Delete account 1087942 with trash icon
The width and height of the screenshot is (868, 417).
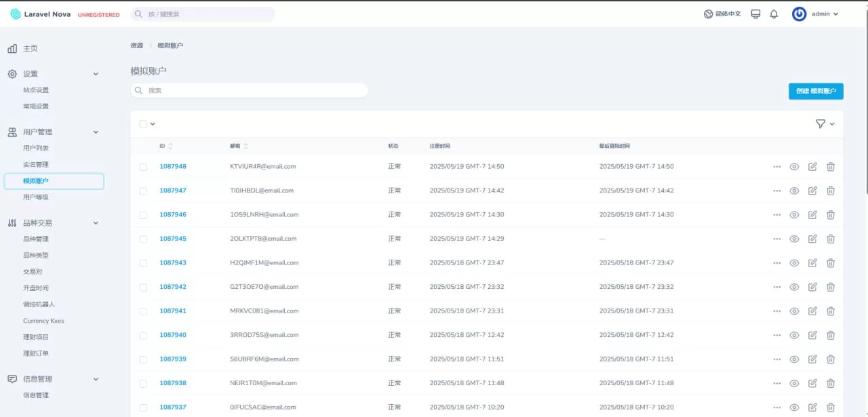pos(831,287)
